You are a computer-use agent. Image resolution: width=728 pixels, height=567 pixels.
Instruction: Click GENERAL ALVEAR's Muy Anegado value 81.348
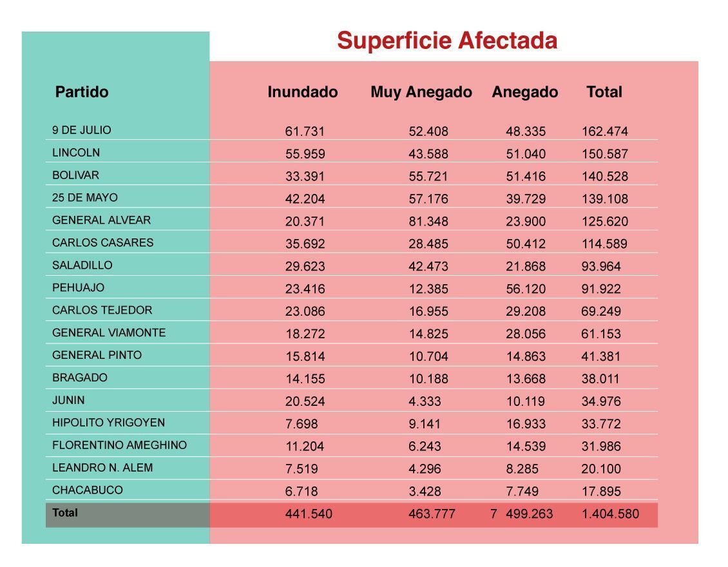[x=428, y=222]
